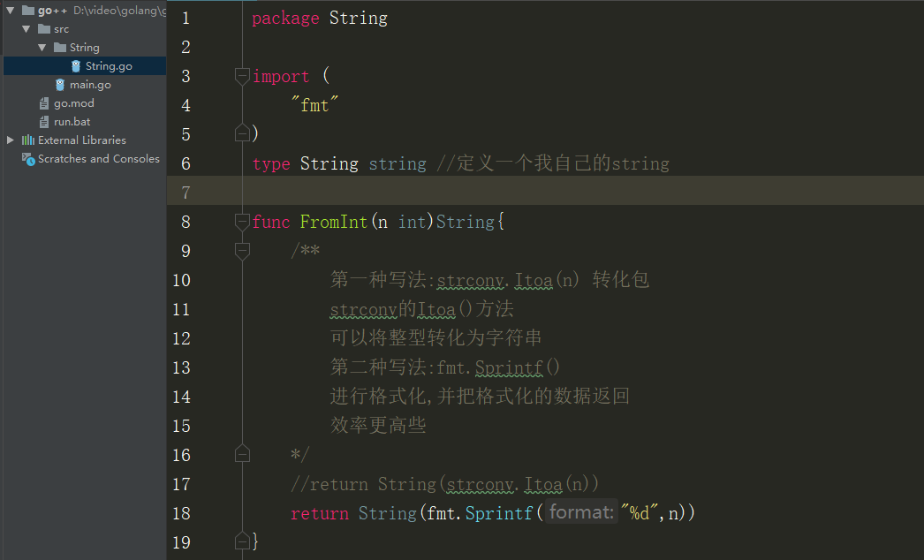Place the cursor on highlighted empty line 7
The height and width of the screenshot is (560, 924).
point(545,193)
